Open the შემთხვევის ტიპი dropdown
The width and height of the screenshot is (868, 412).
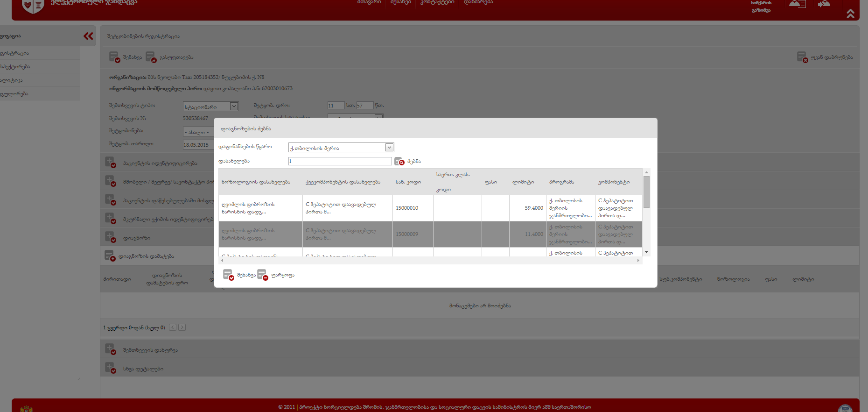point(234,107)
